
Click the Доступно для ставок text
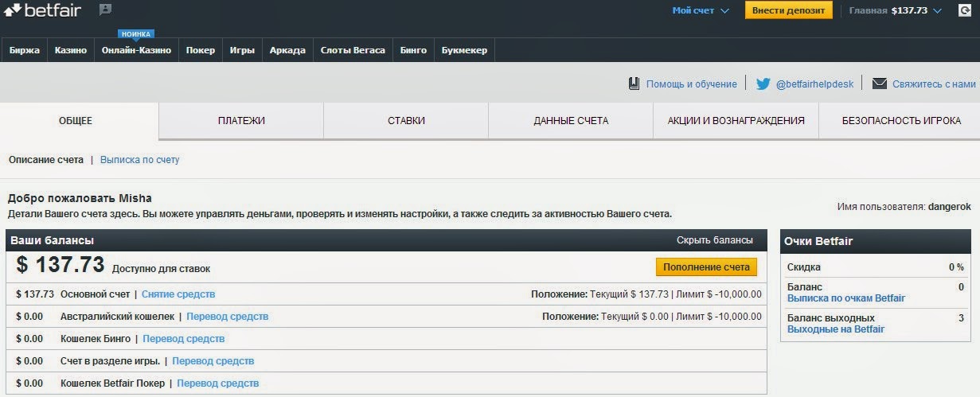coord(162,269)
